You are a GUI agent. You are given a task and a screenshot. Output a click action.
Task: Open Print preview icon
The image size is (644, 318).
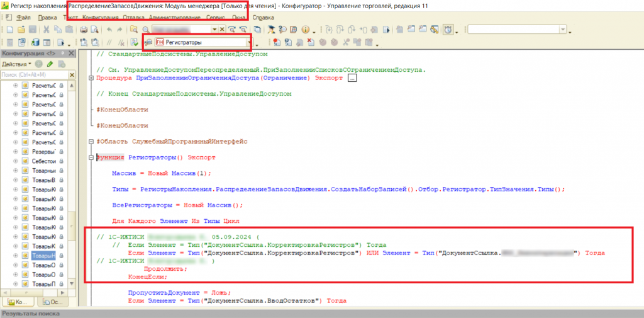[x=94, y=29]
